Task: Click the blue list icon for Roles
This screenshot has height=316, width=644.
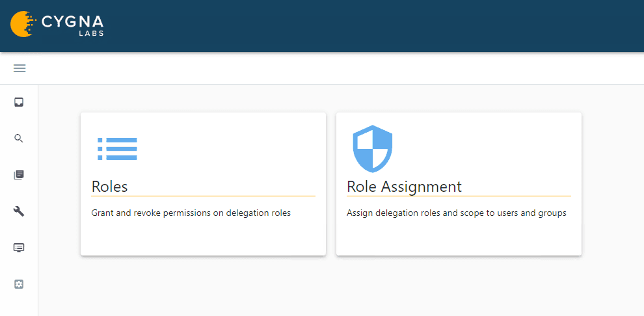Action: 117,149
